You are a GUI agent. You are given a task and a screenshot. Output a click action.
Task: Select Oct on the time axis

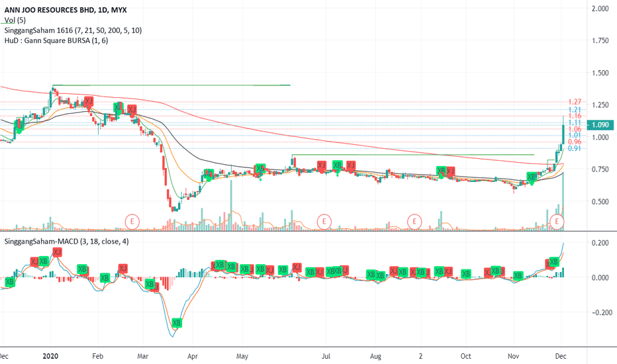coord(466,356)
